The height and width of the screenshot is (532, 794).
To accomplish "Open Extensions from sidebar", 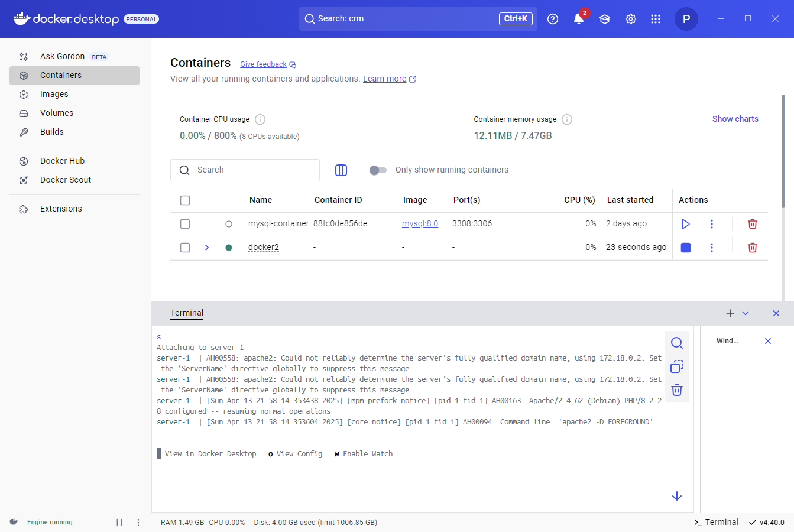I will (74, 209).
